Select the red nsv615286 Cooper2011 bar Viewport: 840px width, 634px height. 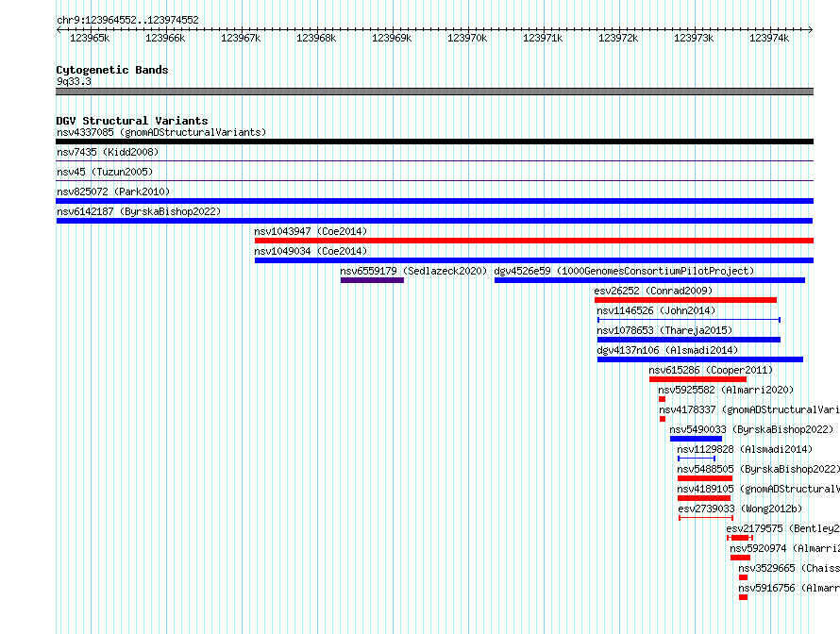pos(698,379)
